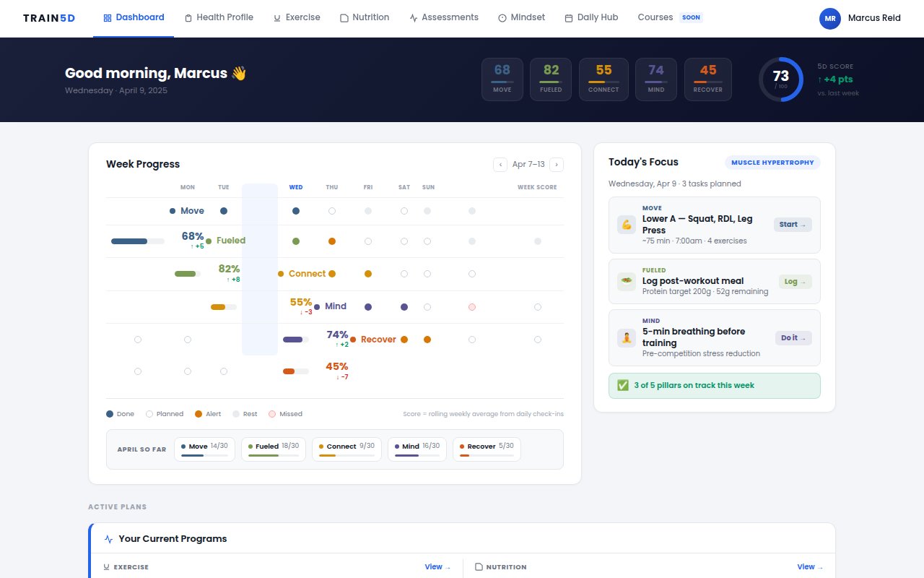Click 3 of 5 pillars on track banner
Screen dimensions: 924x578
pos(715,386)
